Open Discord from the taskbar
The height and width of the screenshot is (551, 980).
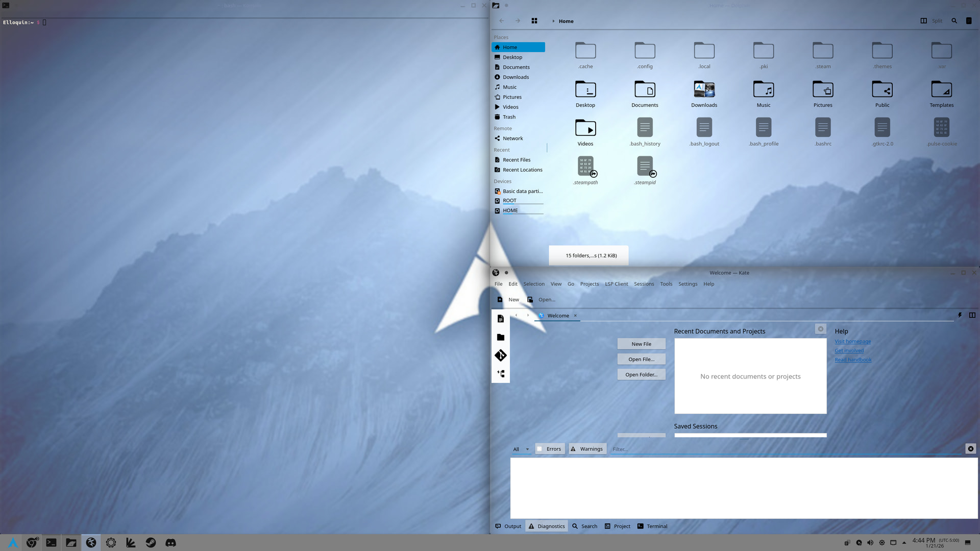tap(170, 542)
